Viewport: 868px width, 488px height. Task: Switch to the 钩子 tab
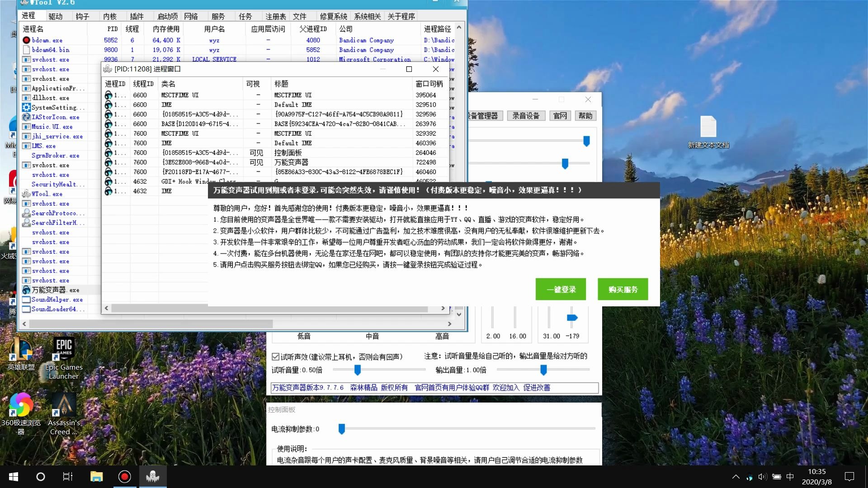point(83,16)
